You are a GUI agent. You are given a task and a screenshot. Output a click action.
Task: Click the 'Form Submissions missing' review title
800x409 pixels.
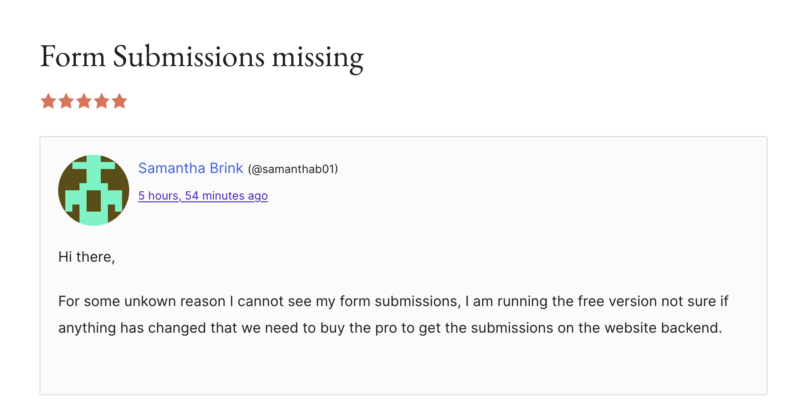pyautogui.click(x=201, y=57)
